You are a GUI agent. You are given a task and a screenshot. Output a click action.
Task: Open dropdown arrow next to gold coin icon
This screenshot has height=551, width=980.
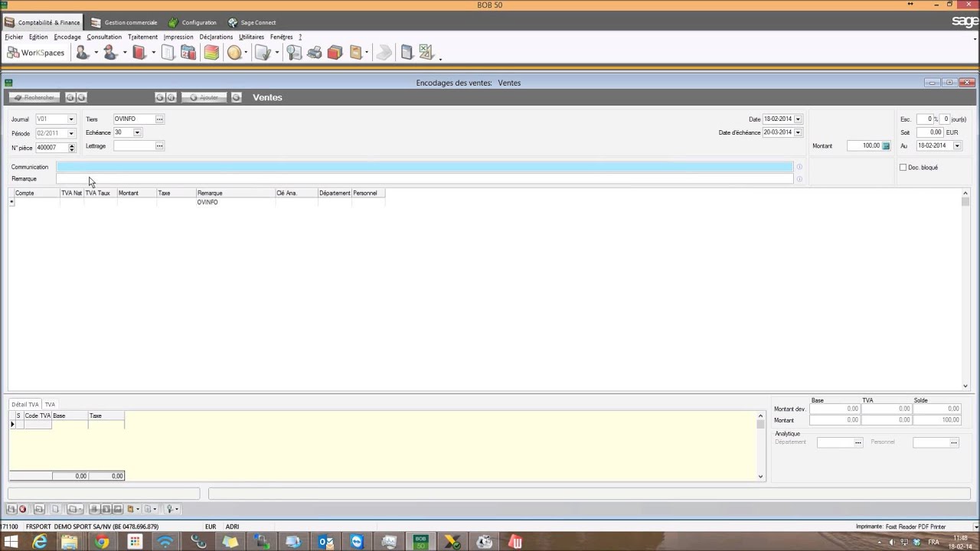(x=246, y=53)
